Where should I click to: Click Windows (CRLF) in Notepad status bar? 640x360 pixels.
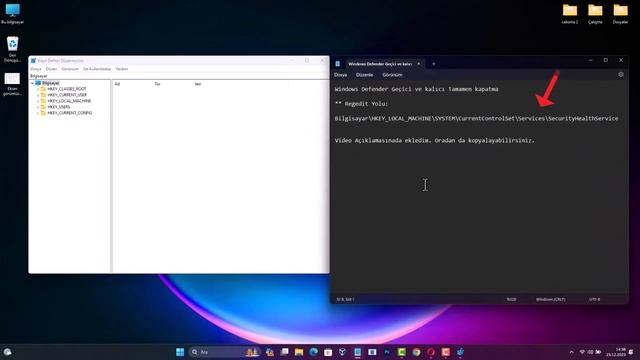pos(550,300)
